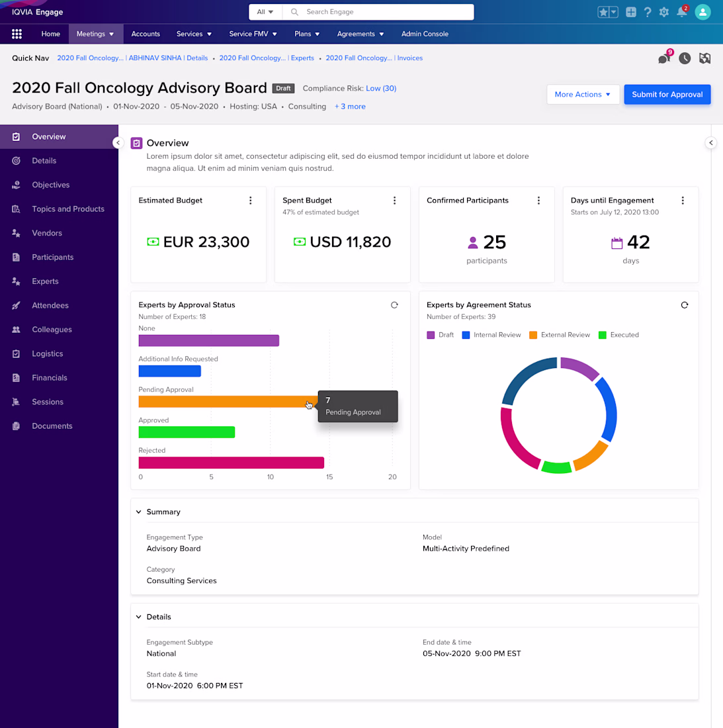Show the + 3 more link
Screen dimensions: 723x728
(350, 107)
